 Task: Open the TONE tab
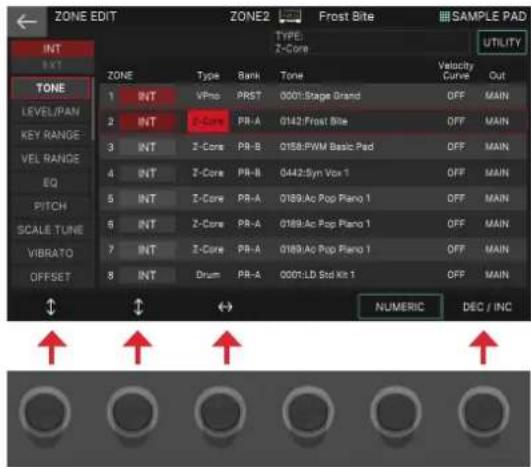coord(51,88)
